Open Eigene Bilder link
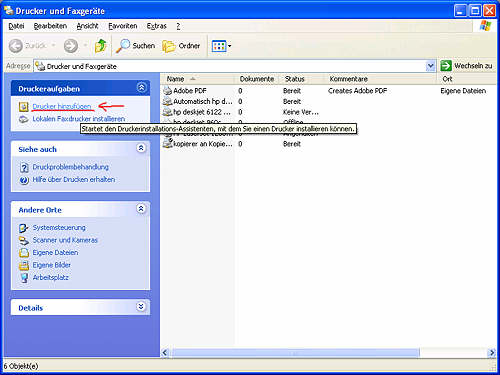This screenshot has width=500, height=375. click(x=52, y=265)
